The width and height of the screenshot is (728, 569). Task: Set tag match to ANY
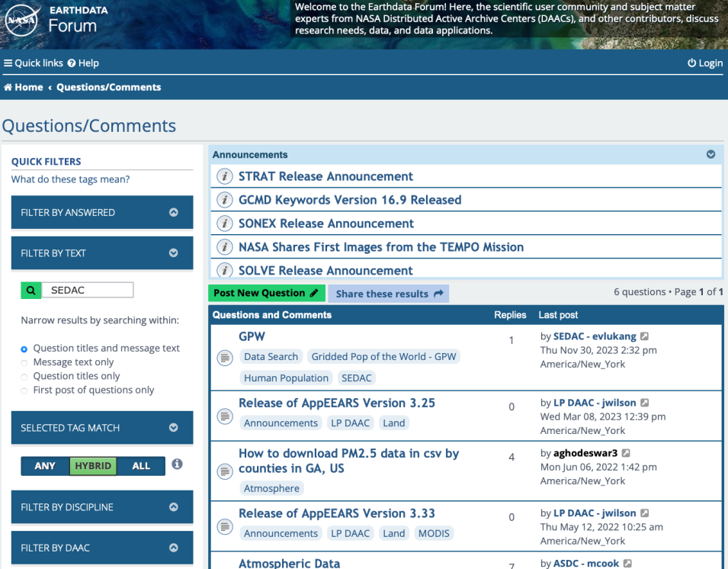coord(45,466)
